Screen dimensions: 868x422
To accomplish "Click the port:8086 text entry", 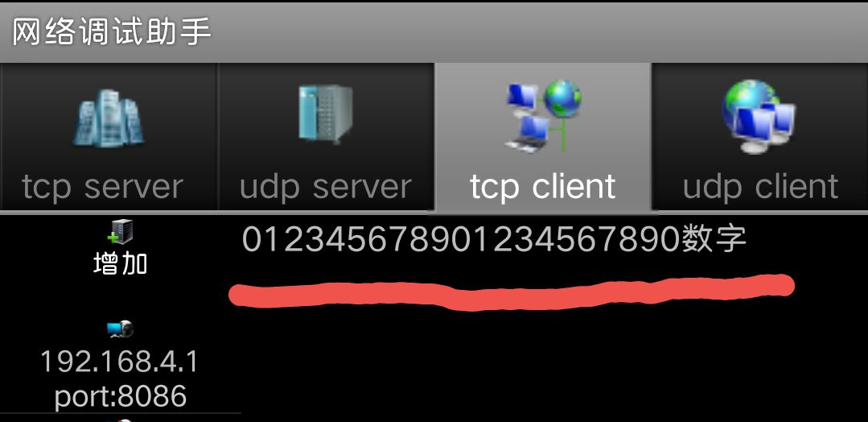I will click(120, 396).
